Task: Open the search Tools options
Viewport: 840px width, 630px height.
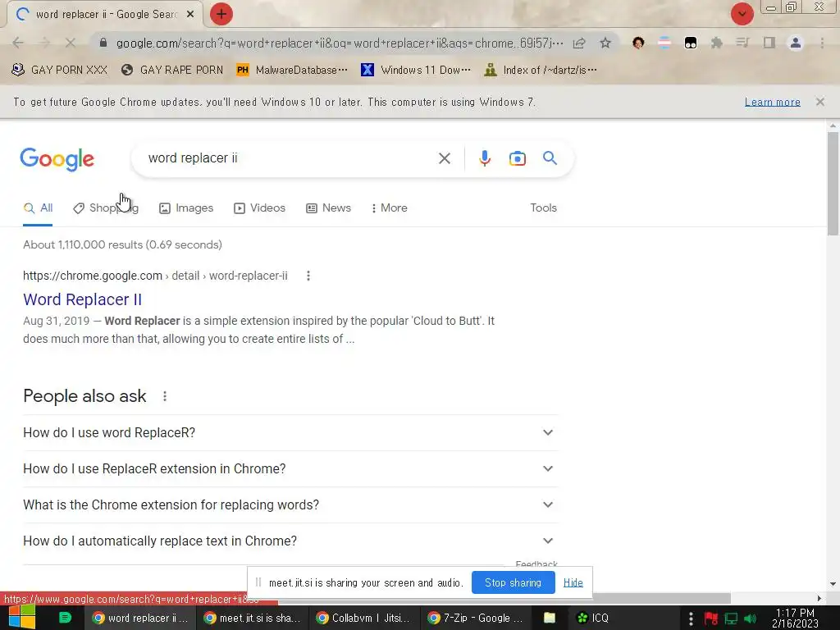Action: (x=543, y=208)
